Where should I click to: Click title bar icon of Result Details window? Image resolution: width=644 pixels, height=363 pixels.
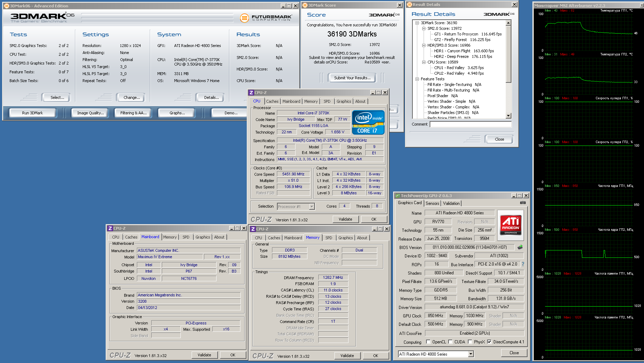(x=409, y=5)
